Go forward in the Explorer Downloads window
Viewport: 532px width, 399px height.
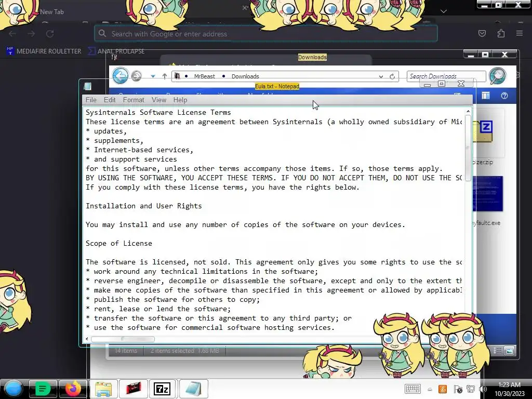tap(137, 76)
